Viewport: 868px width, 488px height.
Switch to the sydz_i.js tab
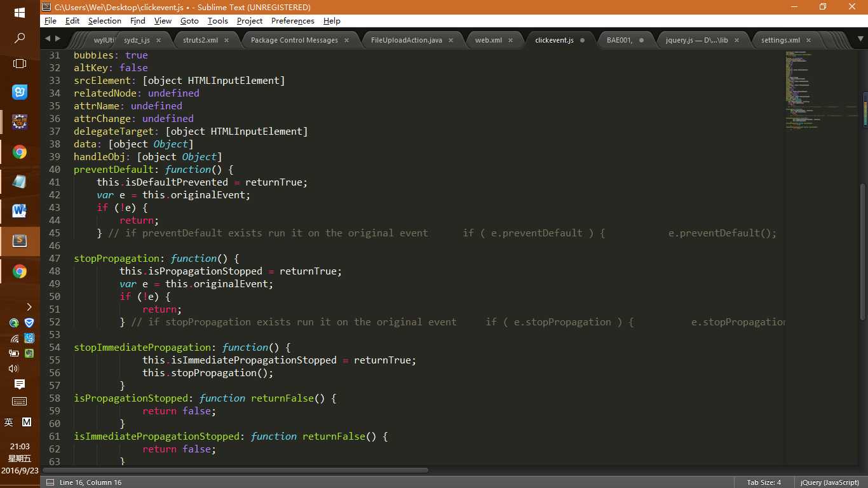click(x=137, y=40)
